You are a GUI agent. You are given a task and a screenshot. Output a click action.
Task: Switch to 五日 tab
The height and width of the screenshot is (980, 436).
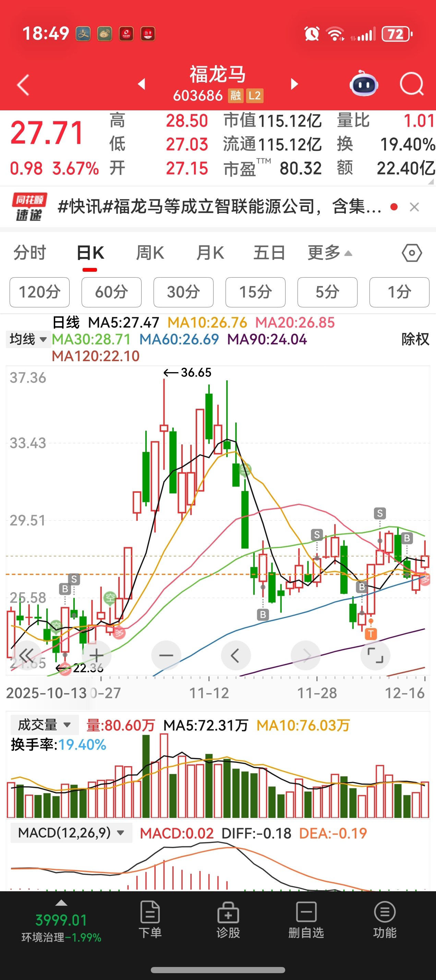[269, 253]
